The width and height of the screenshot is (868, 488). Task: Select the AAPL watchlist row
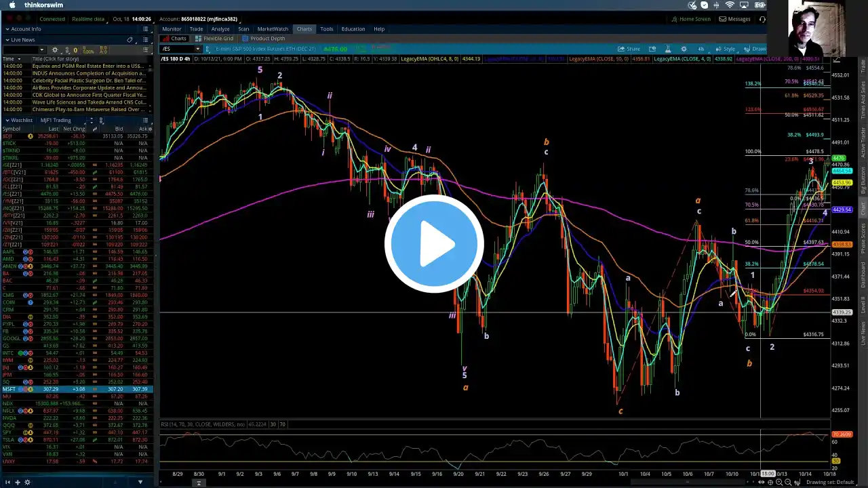[77, 251]
